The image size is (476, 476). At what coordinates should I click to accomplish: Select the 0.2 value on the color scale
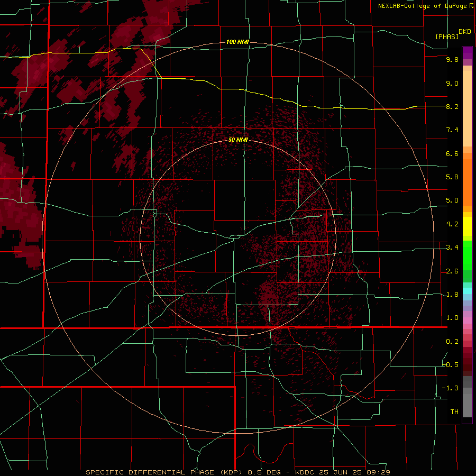tap(452, 342)
